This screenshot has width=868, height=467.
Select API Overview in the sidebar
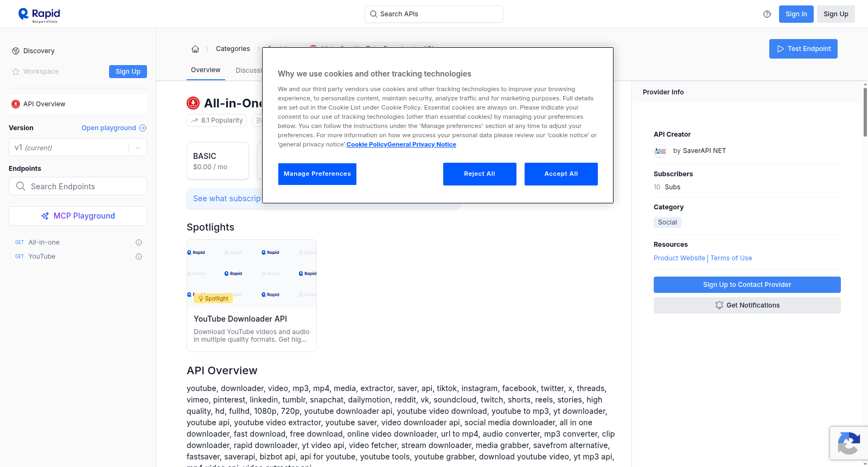(78, 104)
